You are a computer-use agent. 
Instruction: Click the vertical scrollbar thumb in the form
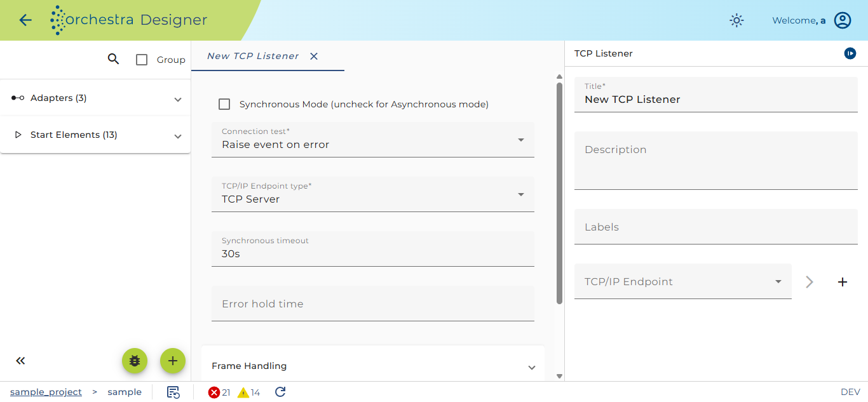point(559,193)
